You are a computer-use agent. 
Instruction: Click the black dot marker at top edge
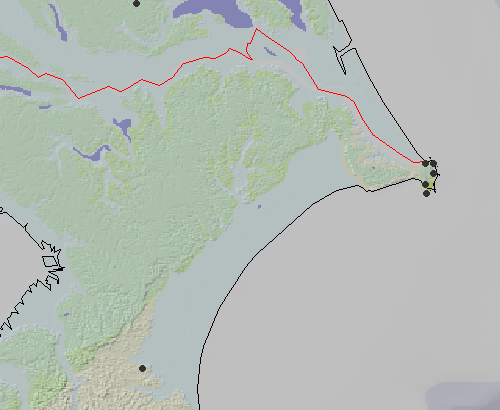pos(136,4)
